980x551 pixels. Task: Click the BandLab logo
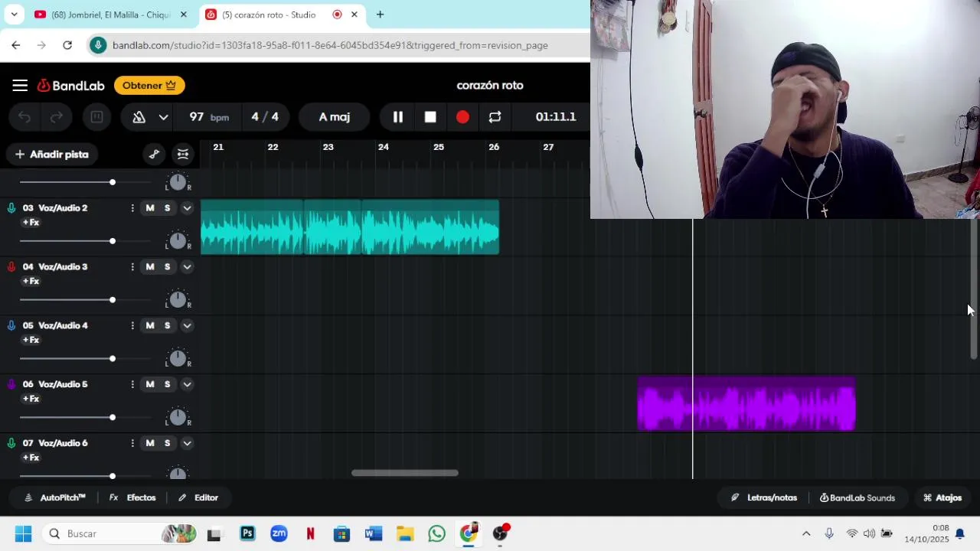coord(71,86)
